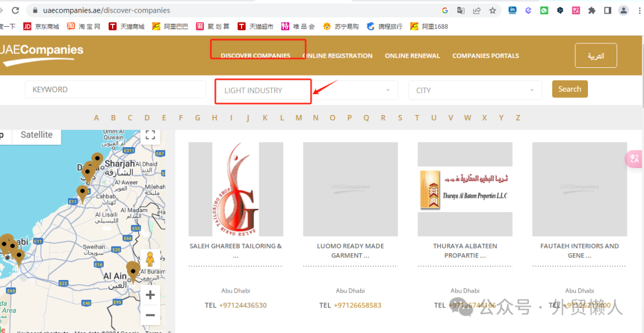Zoom in the map with plus button

pos(150,295)
